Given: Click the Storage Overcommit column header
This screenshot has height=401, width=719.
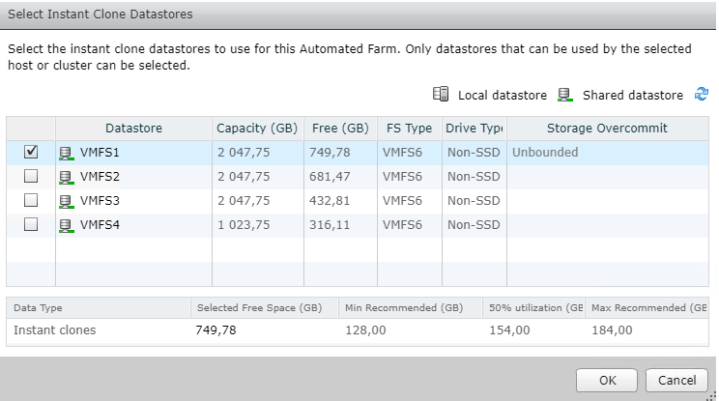Looking at the screenshot, I should tap(606, 129).
